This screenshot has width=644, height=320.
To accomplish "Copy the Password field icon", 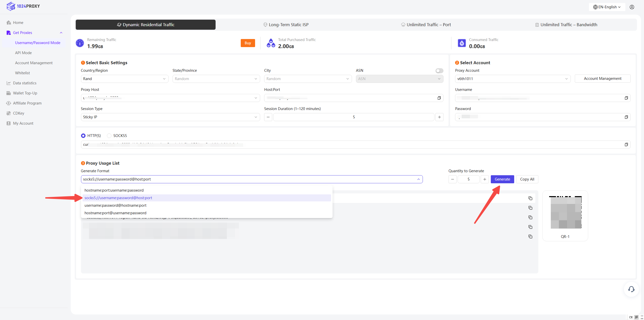I will point(626,117).
